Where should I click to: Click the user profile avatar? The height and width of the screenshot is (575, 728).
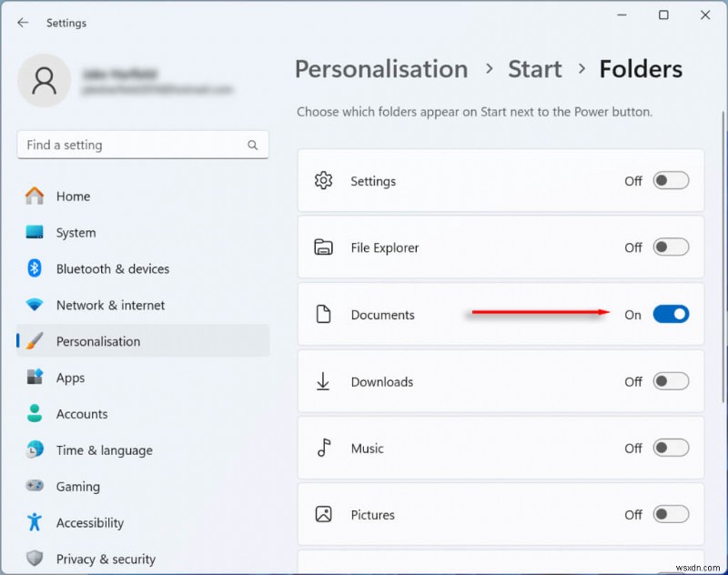tap(44, 81)
